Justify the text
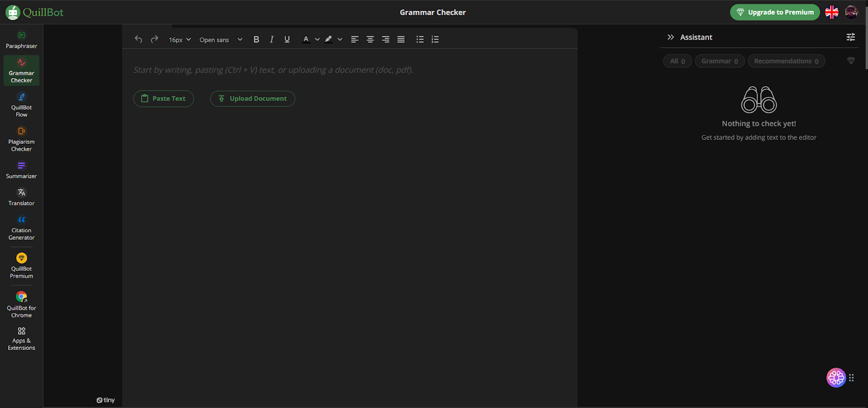Image resolution: width=868 pixels, height=408 pixels. coord(401,39)
